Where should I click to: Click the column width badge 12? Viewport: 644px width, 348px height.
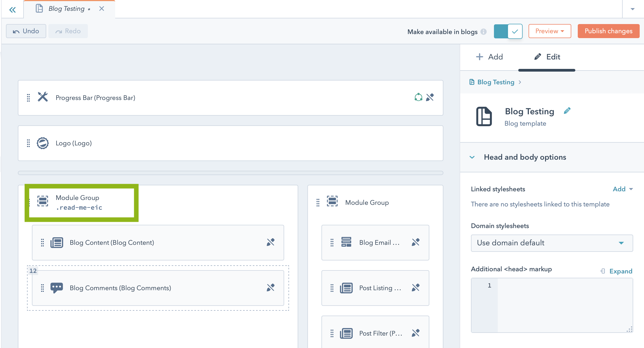(33, 271)
